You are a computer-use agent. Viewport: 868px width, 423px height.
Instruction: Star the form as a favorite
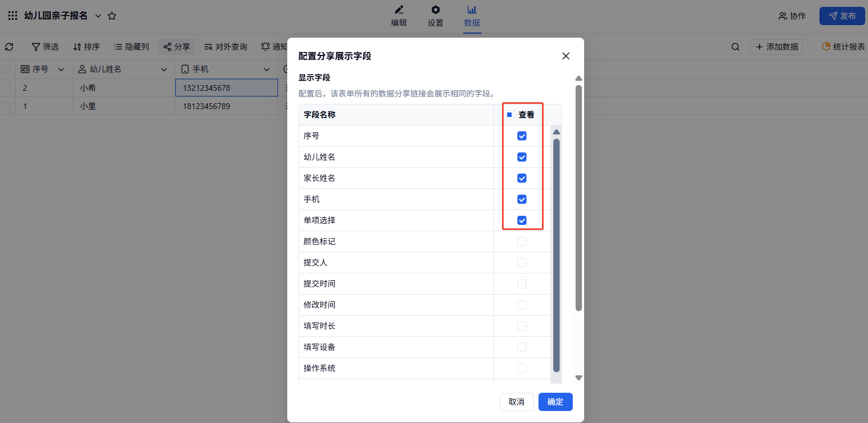[x=112, y=16]
